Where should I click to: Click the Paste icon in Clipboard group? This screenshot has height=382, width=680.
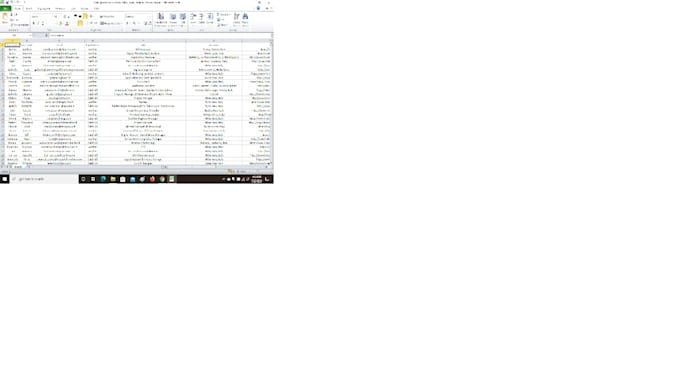click(x=5, y=16)
